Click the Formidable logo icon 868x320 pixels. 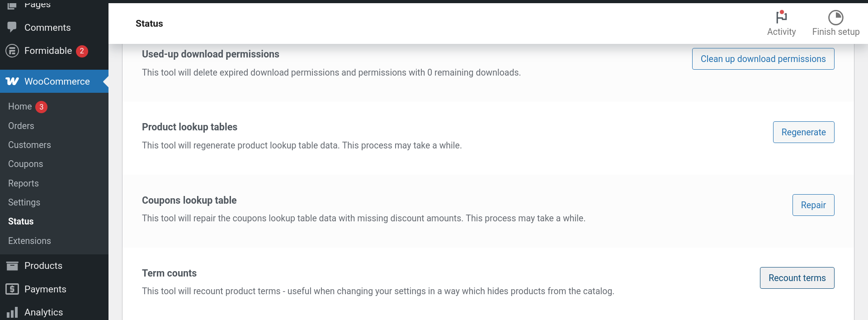pos(12,51)
